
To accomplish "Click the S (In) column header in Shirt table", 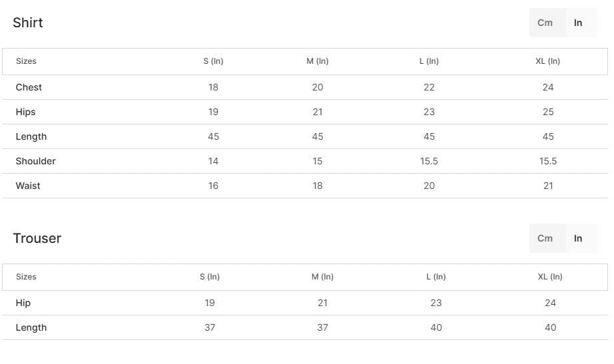I will (213, 61).
